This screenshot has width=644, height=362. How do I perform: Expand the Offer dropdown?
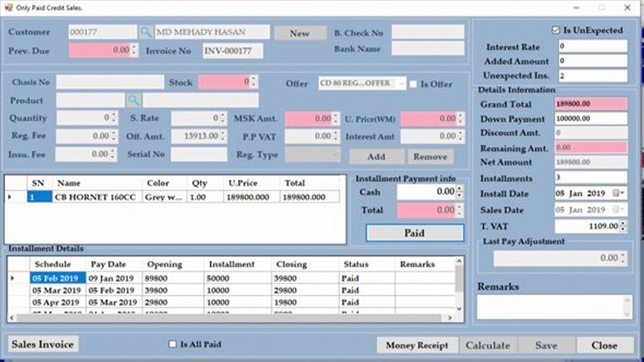401,83
